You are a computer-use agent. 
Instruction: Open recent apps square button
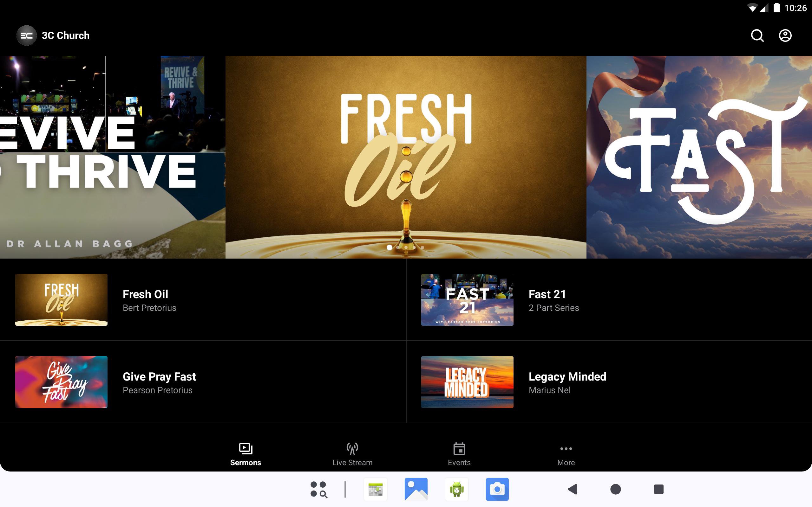[658, 489]
